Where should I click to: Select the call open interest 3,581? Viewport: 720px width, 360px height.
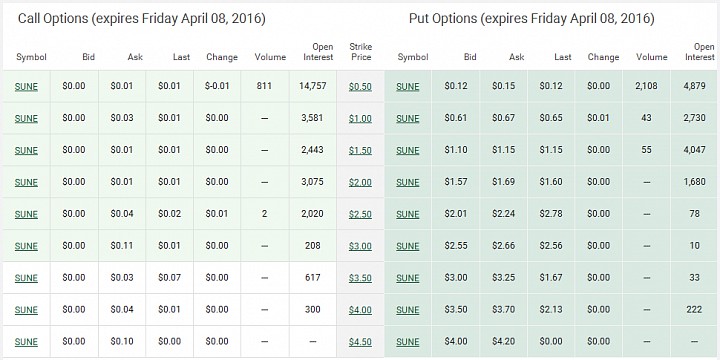point(313,118)
